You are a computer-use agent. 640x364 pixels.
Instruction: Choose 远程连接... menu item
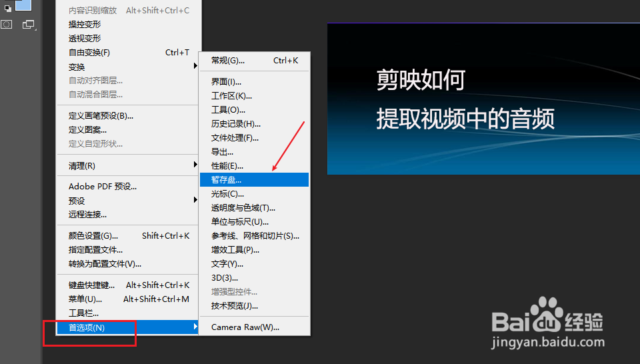(x=129, y=214)
